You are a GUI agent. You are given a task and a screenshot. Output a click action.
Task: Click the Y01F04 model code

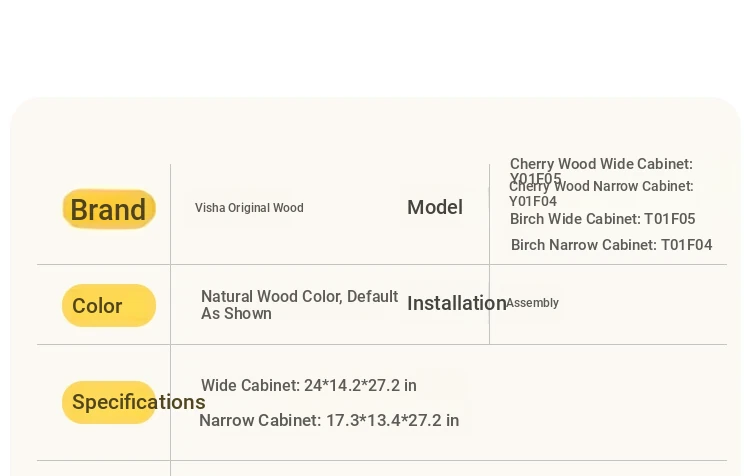point(533,201)
